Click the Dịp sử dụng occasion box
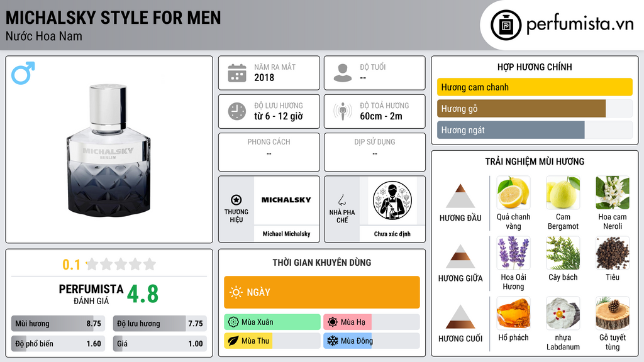The height and width of the screenshot is (362, 644). click(375, 152)
